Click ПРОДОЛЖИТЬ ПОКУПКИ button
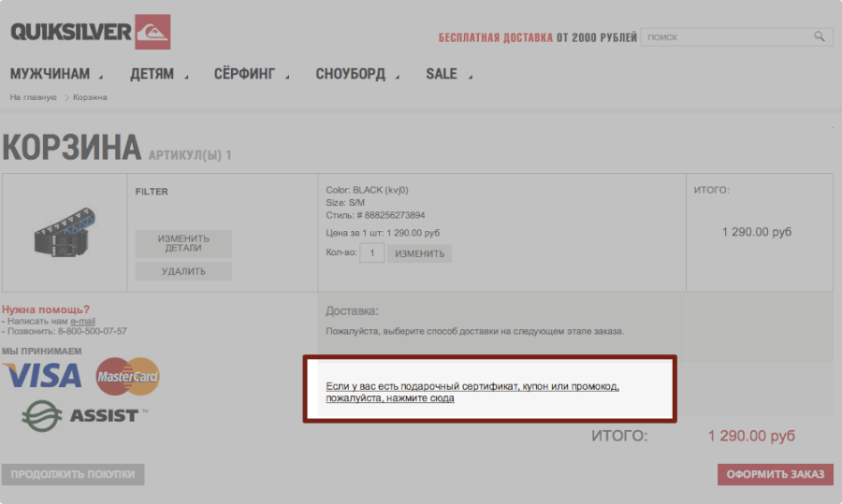Viewport: 842px width, 504px height. pos(73,474)
